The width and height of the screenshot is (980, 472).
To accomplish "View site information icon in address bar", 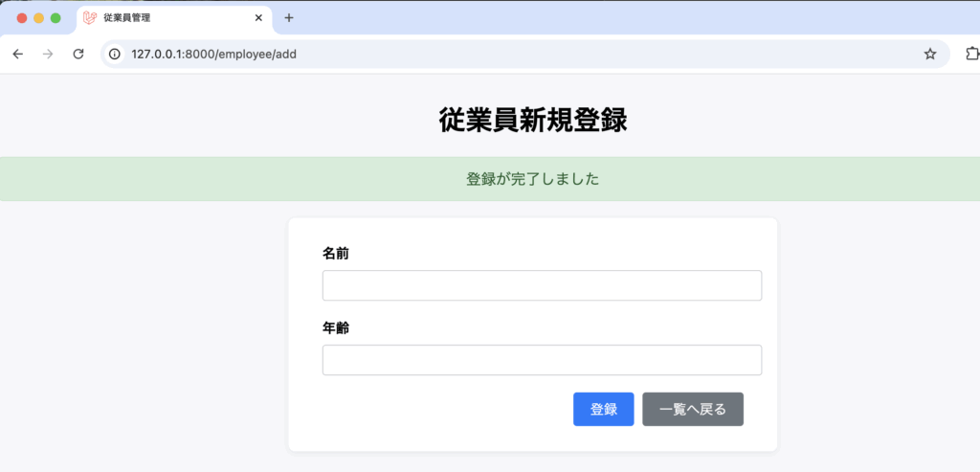I will [115, 55].
